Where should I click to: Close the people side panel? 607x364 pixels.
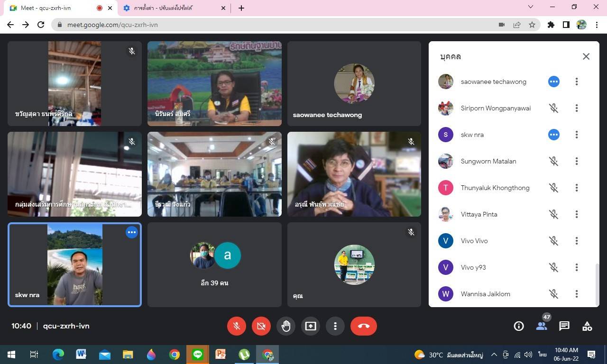click(586, 56)
